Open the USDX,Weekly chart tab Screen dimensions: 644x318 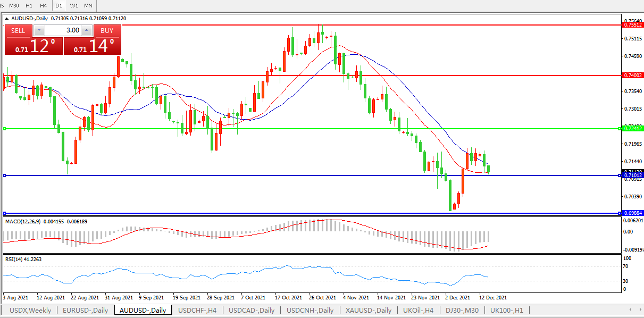(x=30, y=310)
